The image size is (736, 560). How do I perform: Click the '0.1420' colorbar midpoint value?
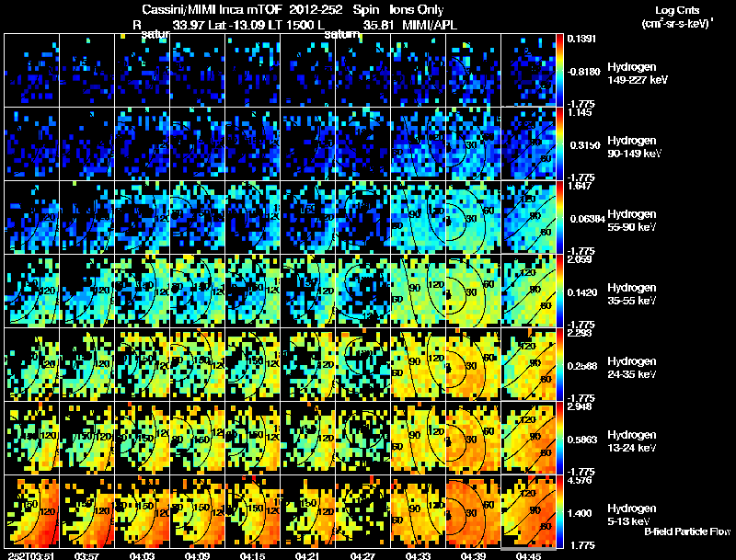(x=583, y=292)
